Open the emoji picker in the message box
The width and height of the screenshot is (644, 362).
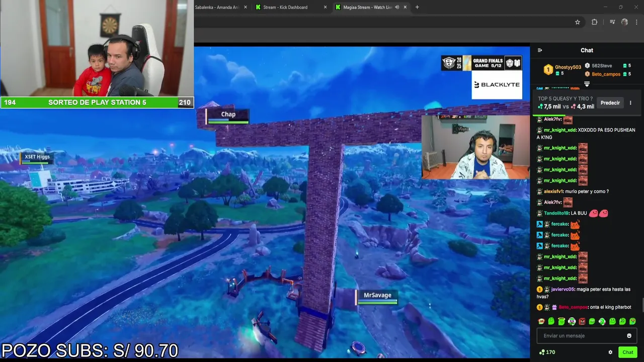pyautogui.click(x=629, y=336)
